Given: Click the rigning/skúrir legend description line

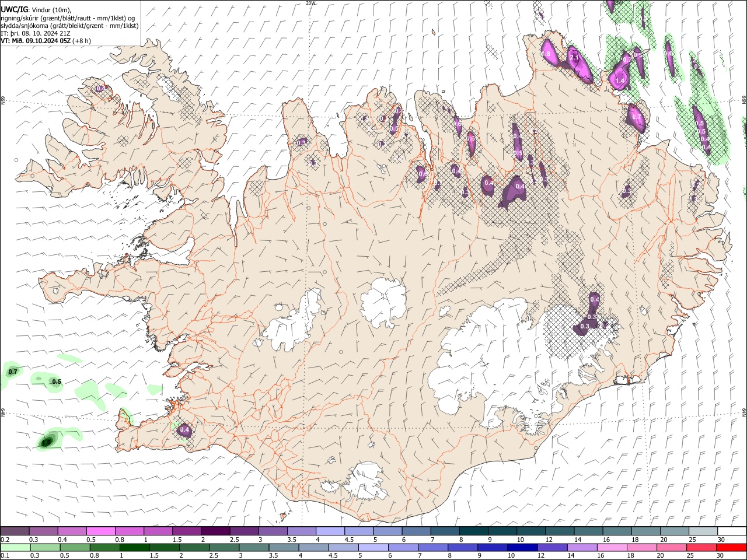Looking at the screenshot, I should 67,17.
